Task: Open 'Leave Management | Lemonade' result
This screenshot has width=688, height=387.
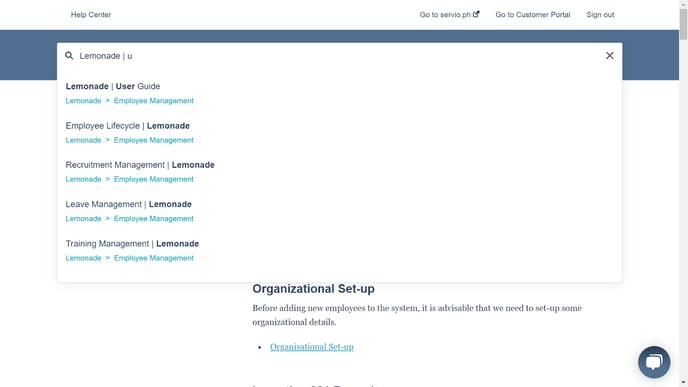Action: 129,204
